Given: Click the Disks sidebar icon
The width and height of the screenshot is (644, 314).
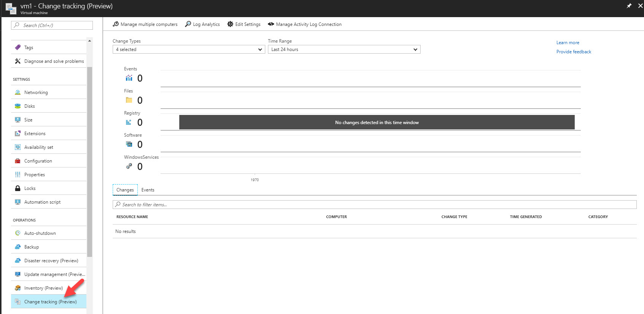Looking at the screenshot, I should 18,106.
